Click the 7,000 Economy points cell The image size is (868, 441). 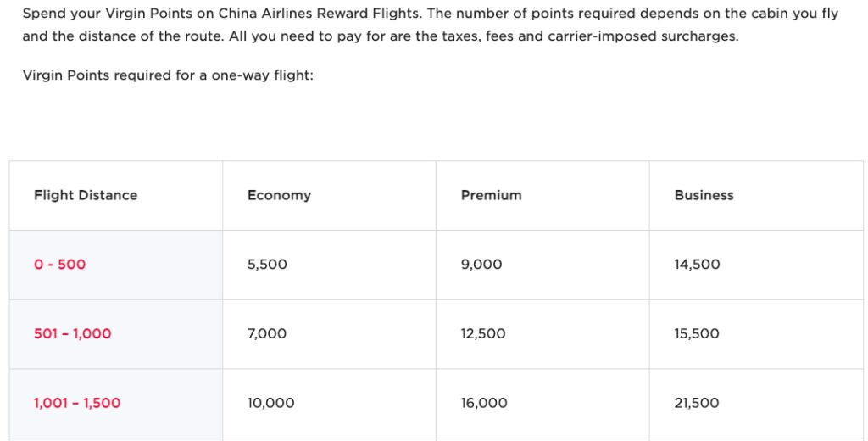[x=267, y=334]
